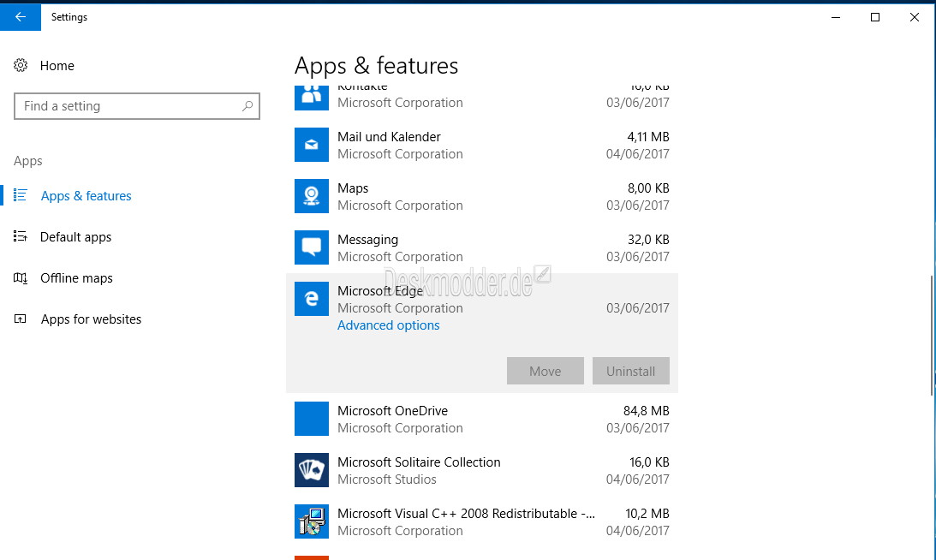Select Apps & features in sidebar
This screenshot has width=936, height=560.
click(86, 196)
